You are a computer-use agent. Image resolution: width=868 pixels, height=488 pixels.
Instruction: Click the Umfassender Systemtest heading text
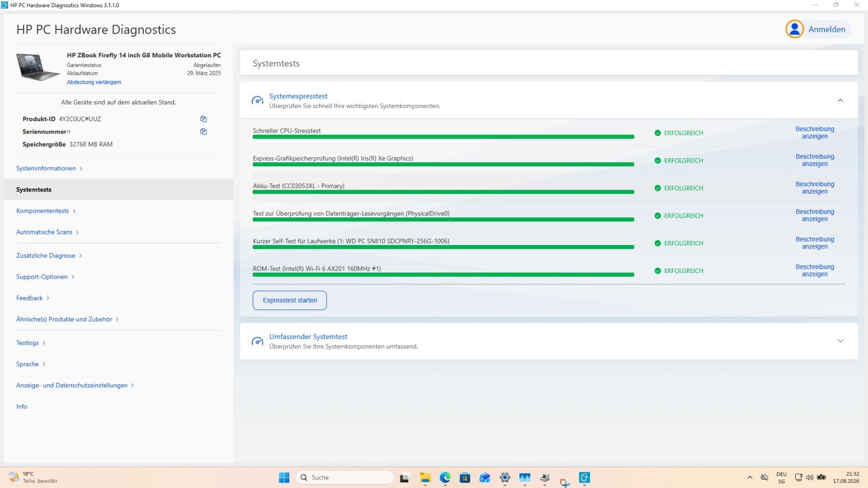[x=308, y=337]
